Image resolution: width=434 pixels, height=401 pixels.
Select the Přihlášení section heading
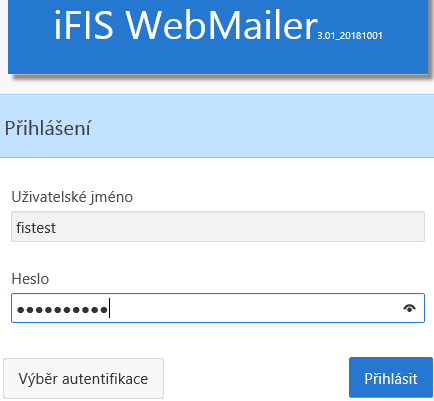click(48, 128)
